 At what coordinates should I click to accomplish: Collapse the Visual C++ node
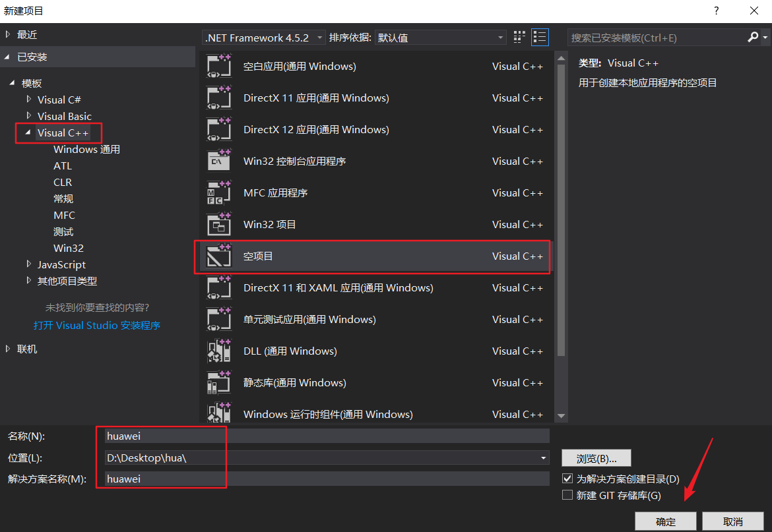28,133
